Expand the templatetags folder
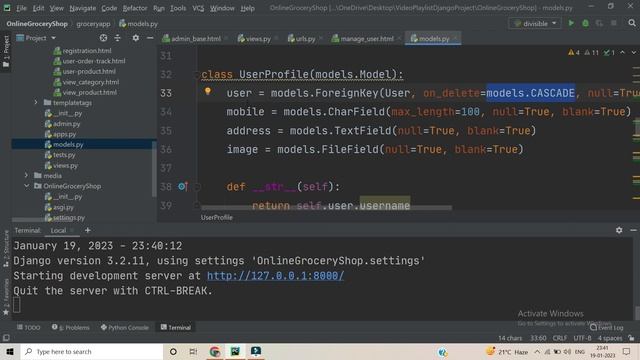The height and width of the screenshot is (360, 640). [36, 102]
